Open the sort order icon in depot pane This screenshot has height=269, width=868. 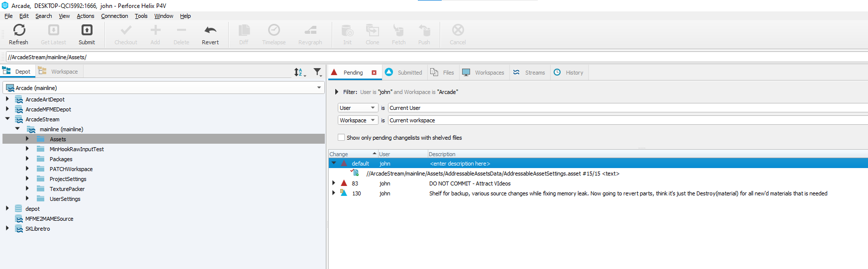299,73
